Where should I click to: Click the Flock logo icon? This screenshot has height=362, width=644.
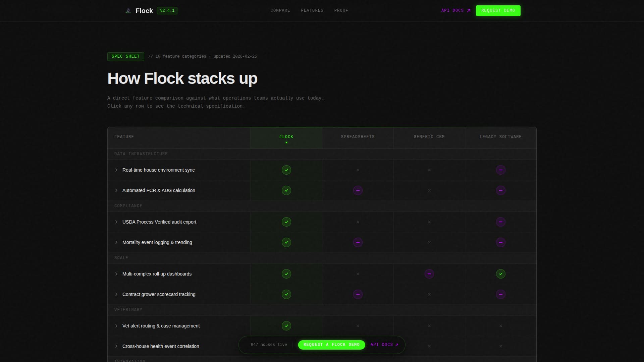pyautogui.click(x=128, y=11)
